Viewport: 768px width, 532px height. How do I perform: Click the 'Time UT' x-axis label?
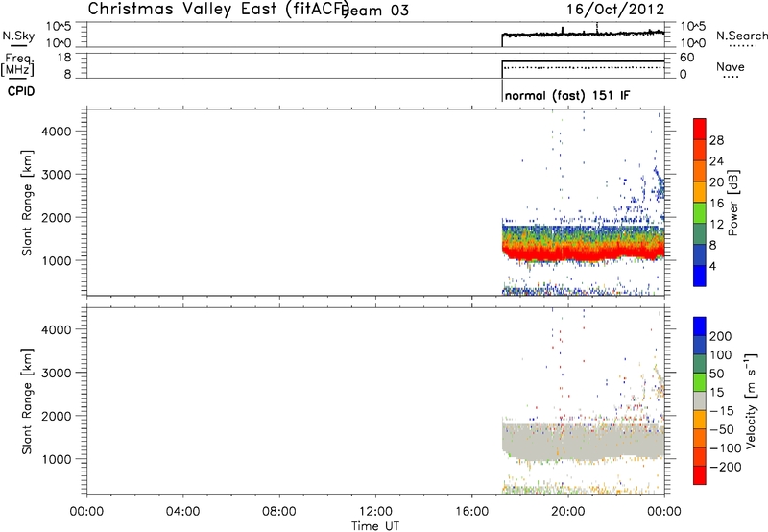tap(375, 525)
